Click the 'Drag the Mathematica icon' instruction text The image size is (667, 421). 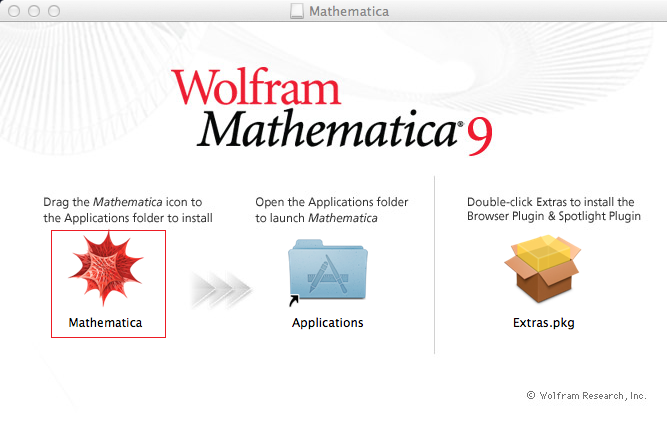[128, 210]
